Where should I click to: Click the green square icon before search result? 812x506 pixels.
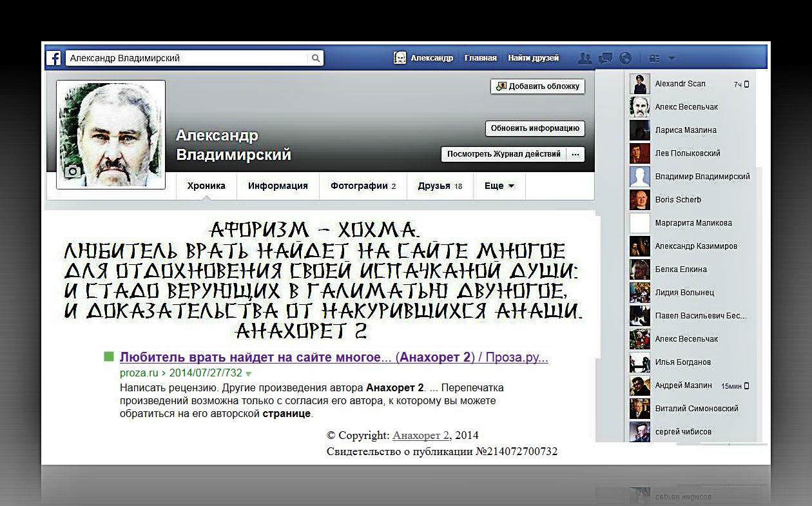pyautogui.click(x=109, y=356)
